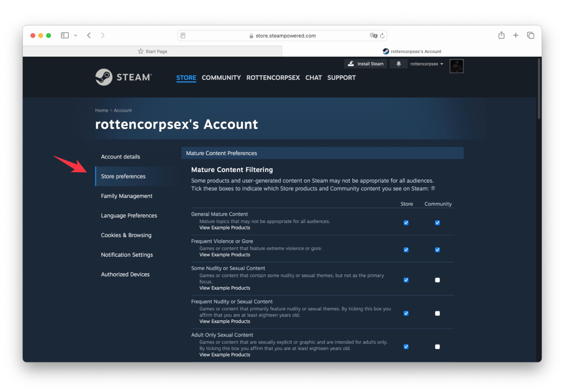563x392 pixels.
Task: Click the Steam logo in the header
Action: coord(124,77)
